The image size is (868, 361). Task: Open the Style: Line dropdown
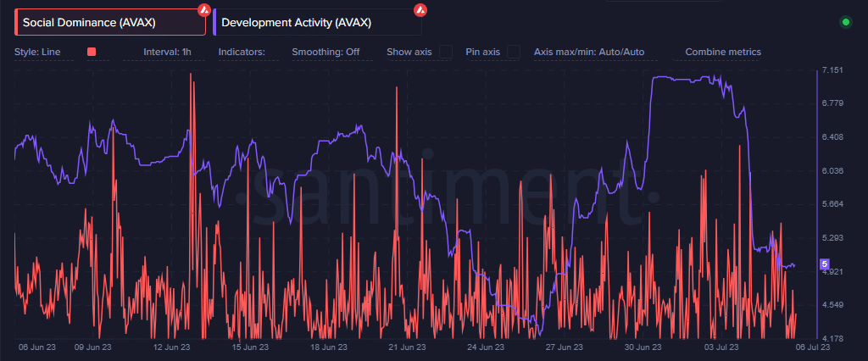[x=37, y=52]
